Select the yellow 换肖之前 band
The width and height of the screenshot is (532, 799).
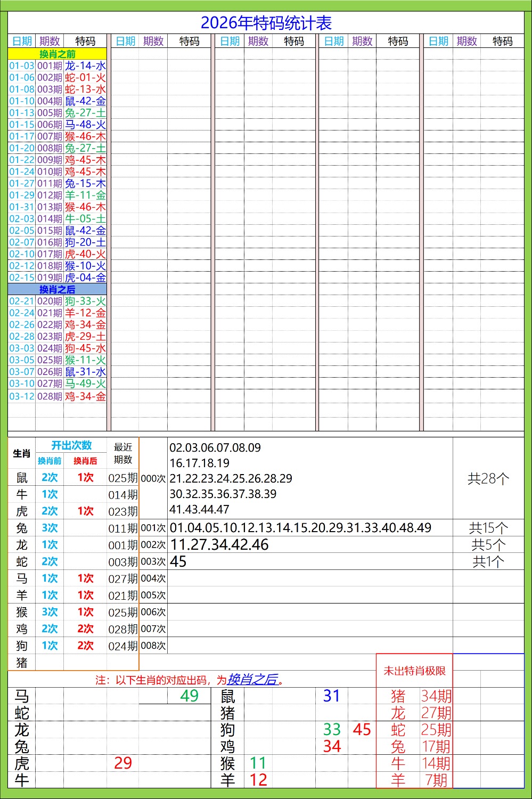(x=57, y=54)
